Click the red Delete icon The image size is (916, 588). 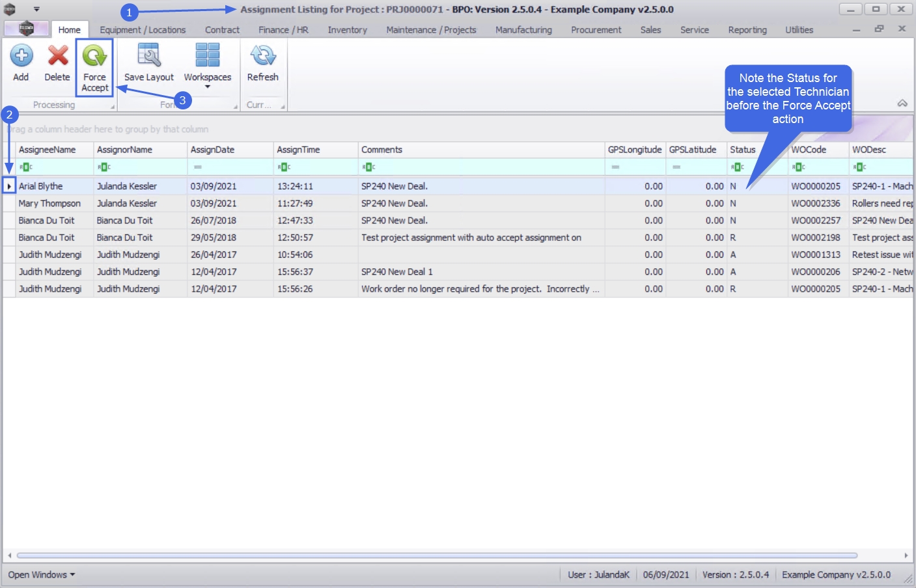(57, 57)
